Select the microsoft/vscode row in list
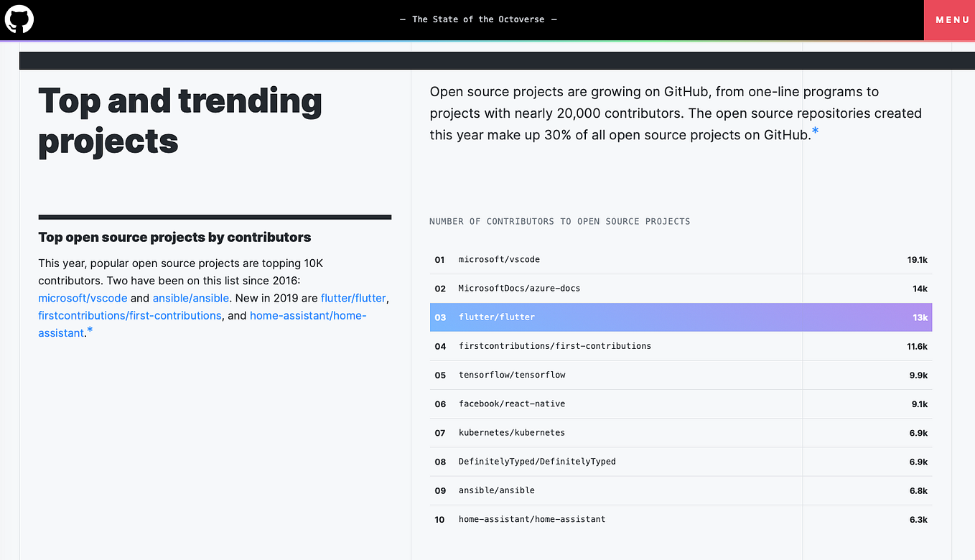Image resolution: width=975 pixels, height=560 pixels. [x=680, y=259]
